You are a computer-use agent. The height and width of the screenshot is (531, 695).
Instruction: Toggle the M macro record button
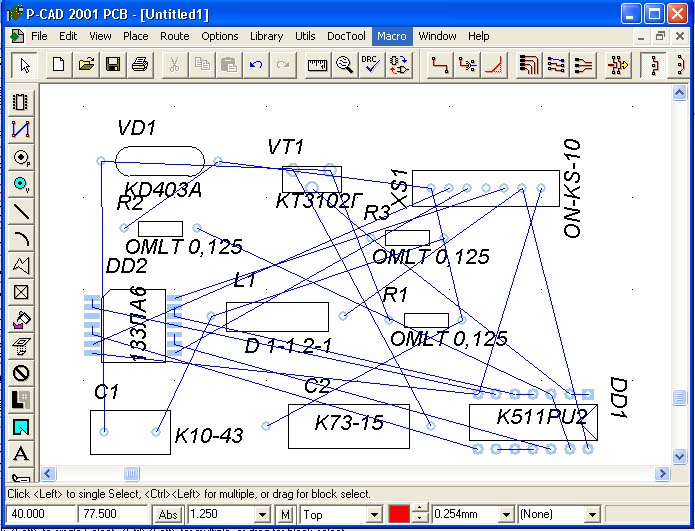(x=285, y=515)
